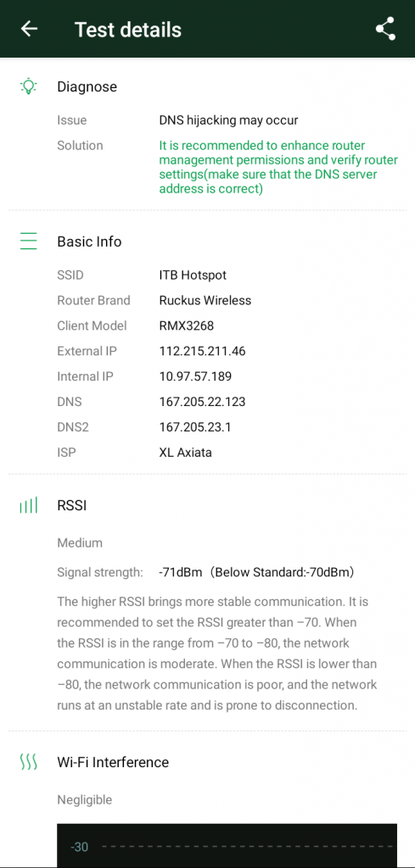415x868 pixels.
Task: Tap the back arrow icon
Action: click(x=29, y=29)
